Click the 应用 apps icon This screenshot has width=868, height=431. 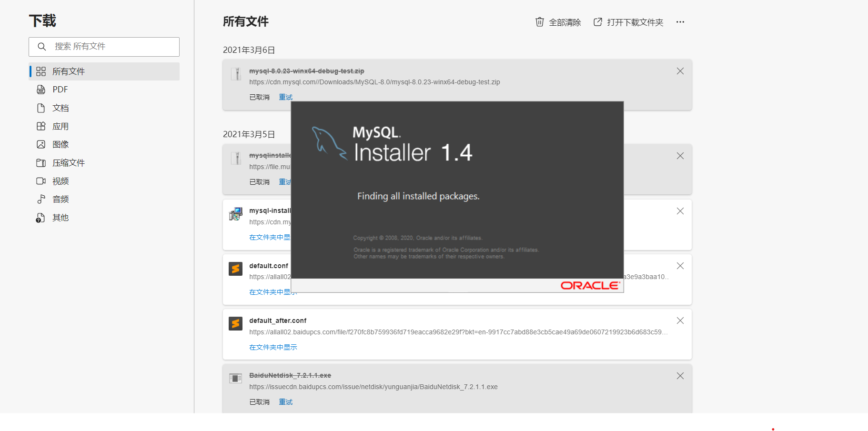click(x=41, y=126)
